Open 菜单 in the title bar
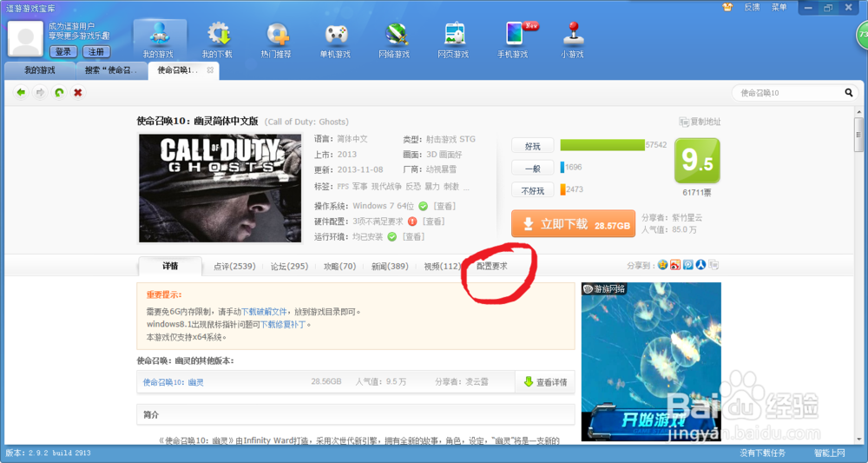This screenshot has width=868, height=463. coord(779,7)
